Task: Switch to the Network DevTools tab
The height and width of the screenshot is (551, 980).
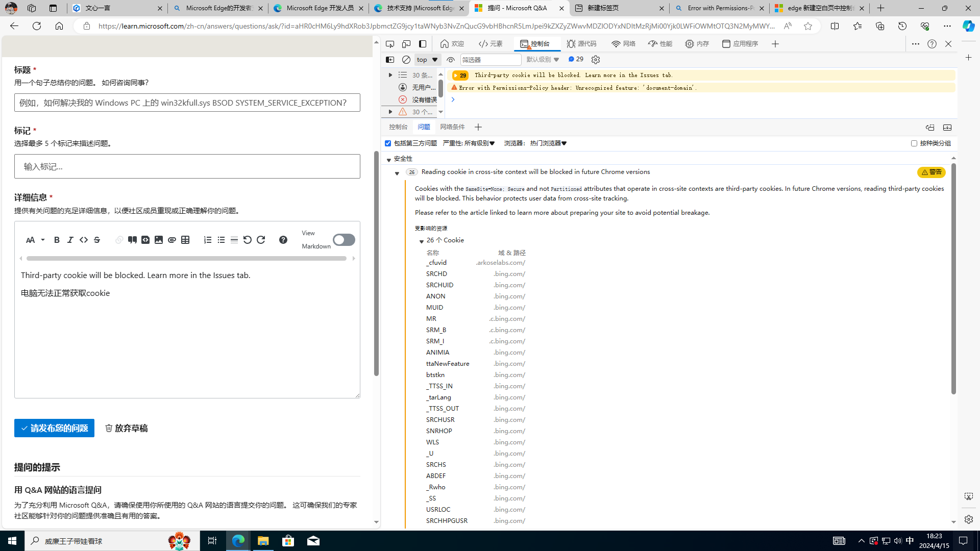Action: [x=623, y=44]
